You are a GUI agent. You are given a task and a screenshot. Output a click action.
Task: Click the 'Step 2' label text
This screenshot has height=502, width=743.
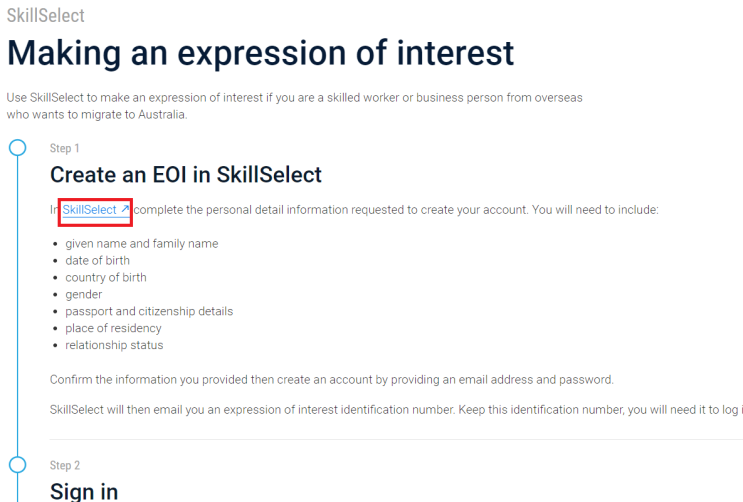coord(65,465)
